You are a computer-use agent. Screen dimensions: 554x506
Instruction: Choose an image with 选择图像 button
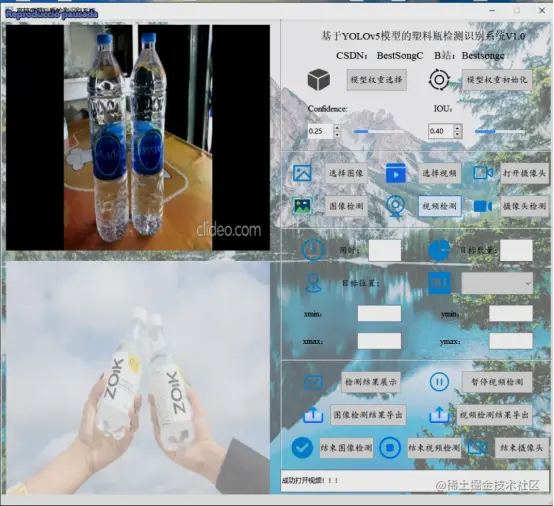(x=346, y=173)
